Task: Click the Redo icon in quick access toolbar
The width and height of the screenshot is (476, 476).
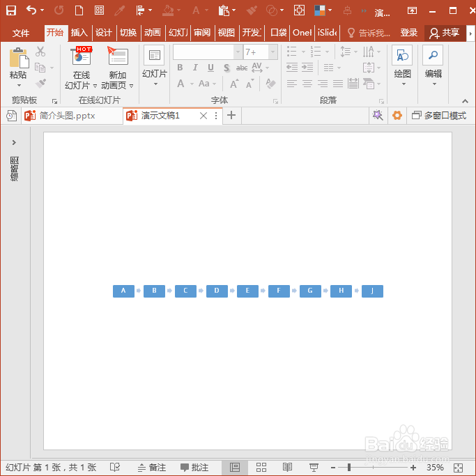Action: pyautogui.click(x=59, y=10)
